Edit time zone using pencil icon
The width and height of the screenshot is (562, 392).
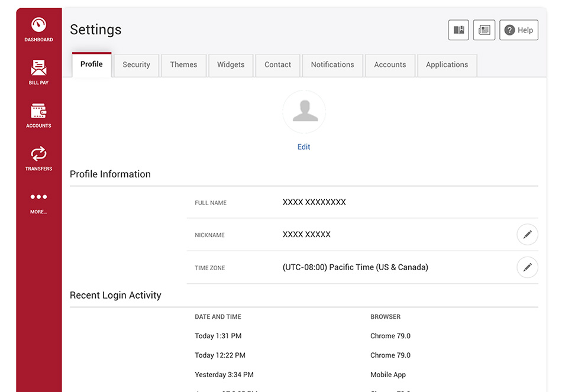[527, 267]
